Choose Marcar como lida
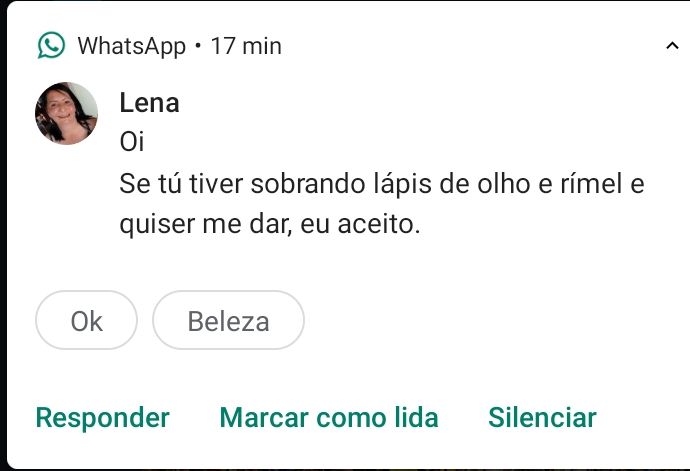The height and width of the screenshot is (471, 690). coord(329,417)
